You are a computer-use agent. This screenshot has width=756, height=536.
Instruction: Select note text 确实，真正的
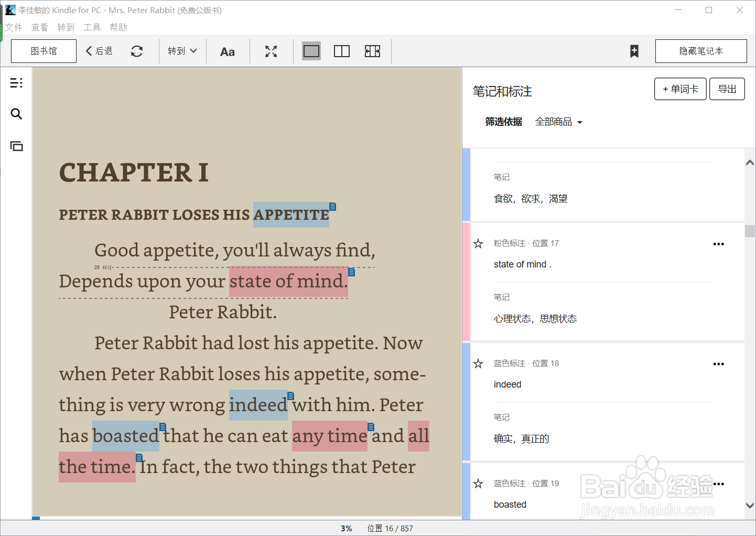click(522, 439)
